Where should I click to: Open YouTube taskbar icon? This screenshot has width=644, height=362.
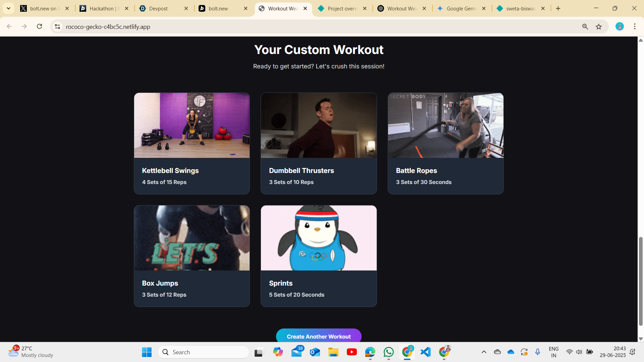pyautogui.click(x=352, y=352)
